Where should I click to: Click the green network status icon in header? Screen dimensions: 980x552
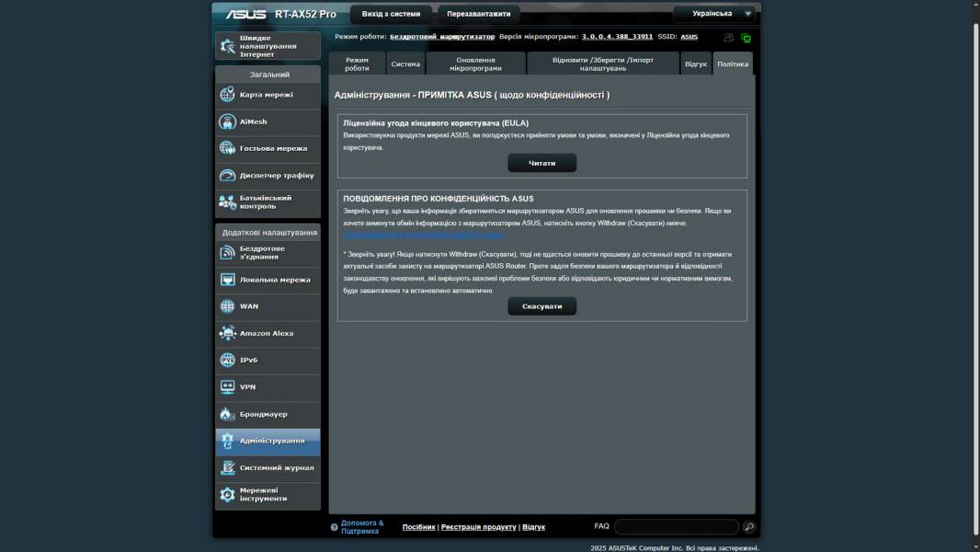tap(746, 38)
